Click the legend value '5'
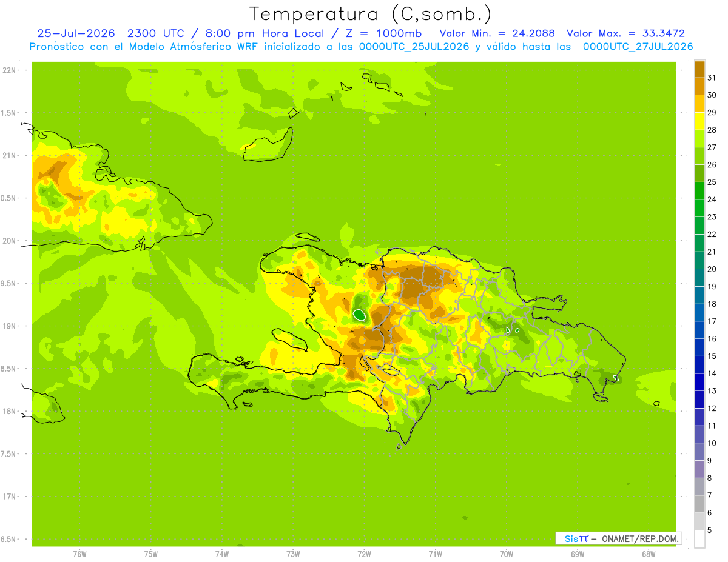 tap(710, 530)
